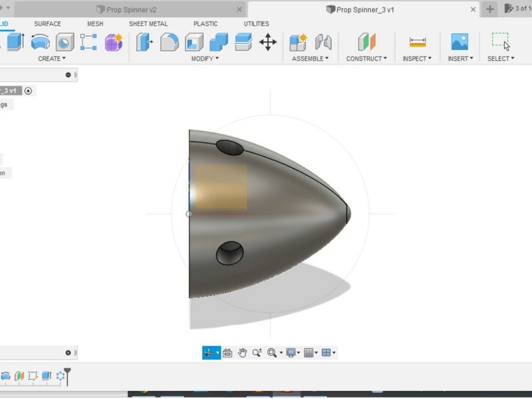Activate the Orbit navigation tool
This screenshot has height=399, width=532.
pos(208,352)
